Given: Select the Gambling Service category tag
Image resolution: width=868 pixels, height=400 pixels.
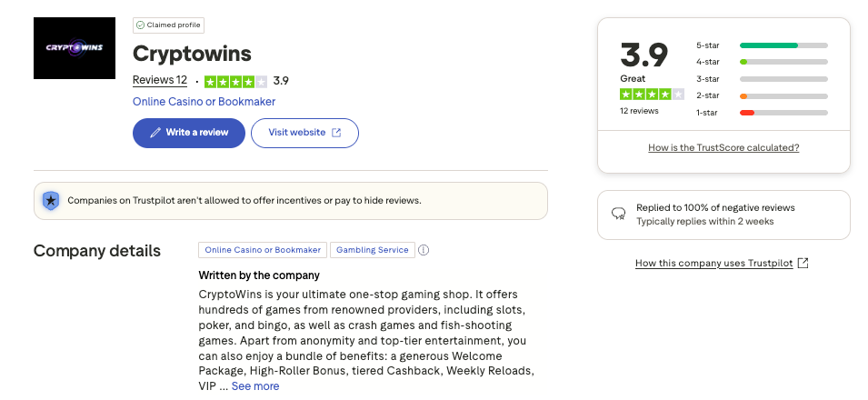Looking at the screenshot, I should pyautogui.click(x=373, y=250).
